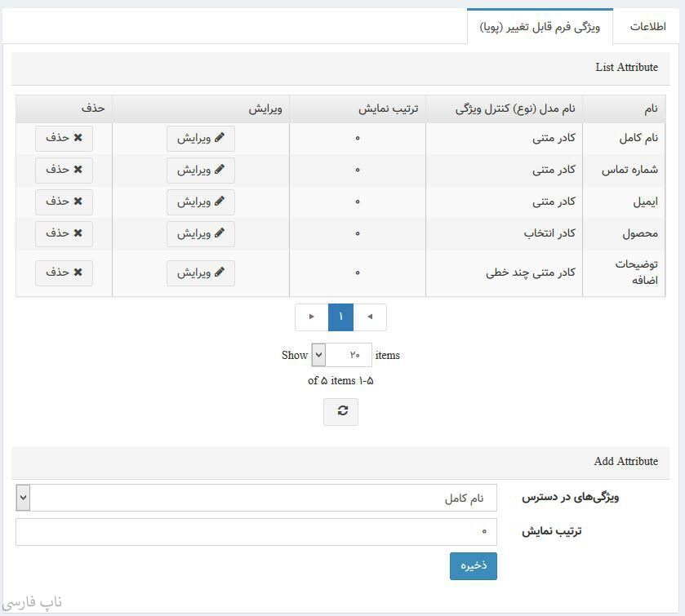Delete the توضیحات اضافه attribute row
Screen dimensions: 685x616
tap(64, 273)
